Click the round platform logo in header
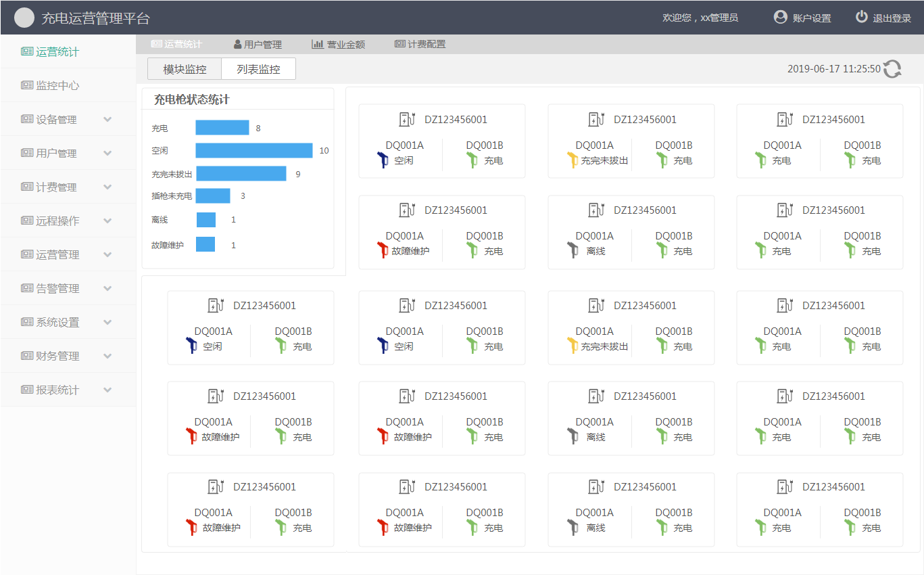The image size is (924, 575). coord(24,18)
